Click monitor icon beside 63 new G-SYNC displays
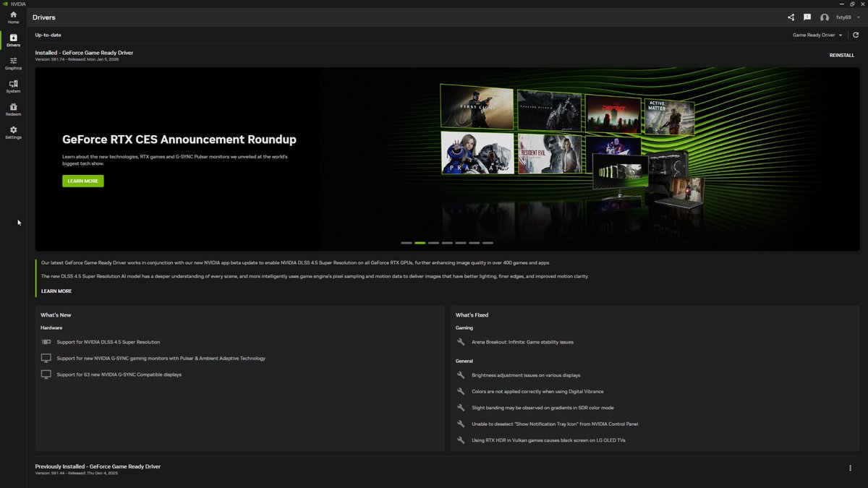 tap(46, 374)
